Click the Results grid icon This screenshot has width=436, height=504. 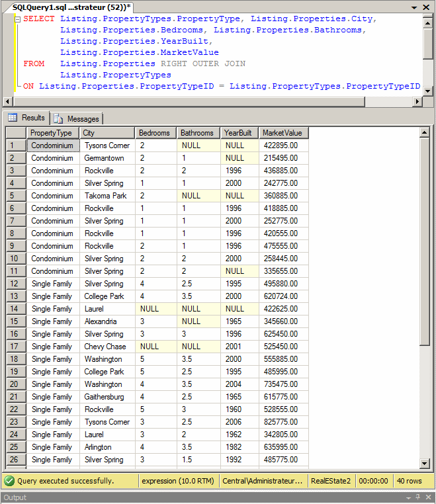click(x=13, y=118)
